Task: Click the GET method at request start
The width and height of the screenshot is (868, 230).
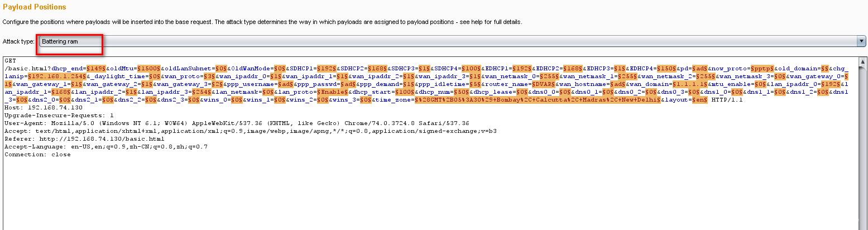Action: coord(9,60)
